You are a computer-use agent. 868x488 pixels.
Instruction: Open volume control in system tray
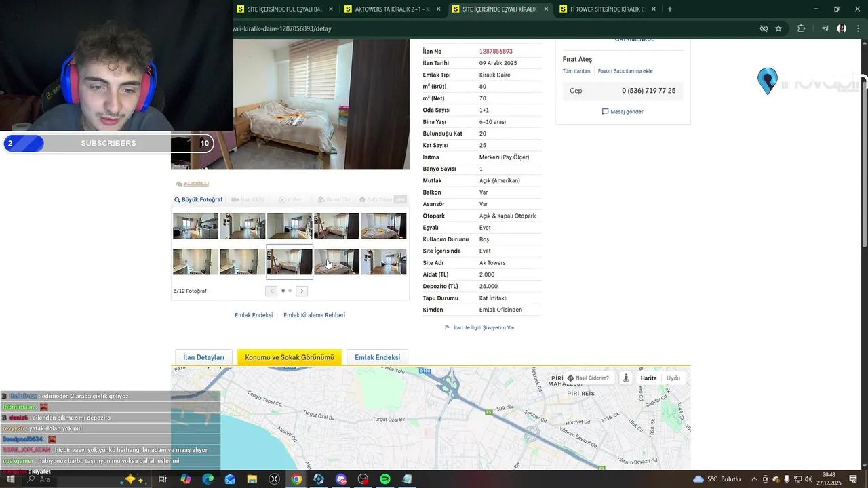pyautogui.click(x=809, y=479)
